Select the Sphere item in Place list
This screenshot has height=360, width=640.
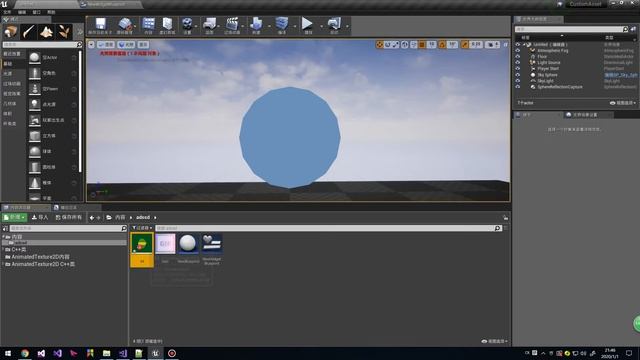click(53, 151)
